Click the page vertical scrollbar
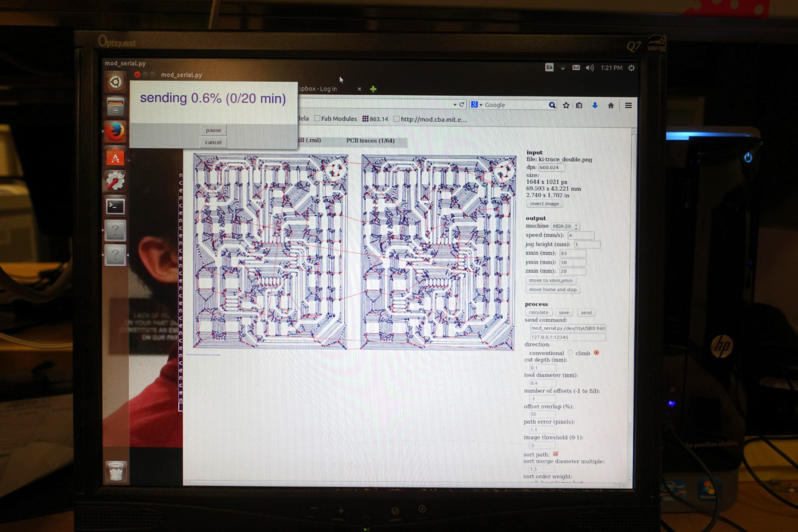The image size is (798, 532). click(633, 306)
